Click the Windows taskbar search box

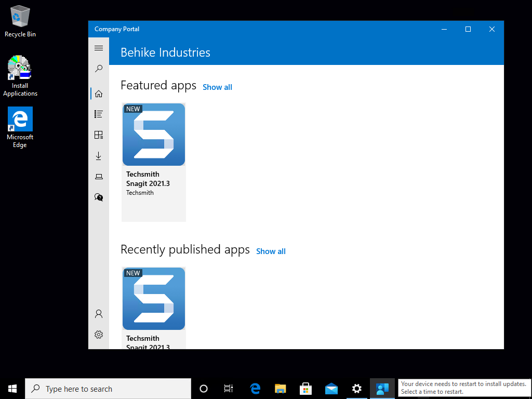coord(108,389)
